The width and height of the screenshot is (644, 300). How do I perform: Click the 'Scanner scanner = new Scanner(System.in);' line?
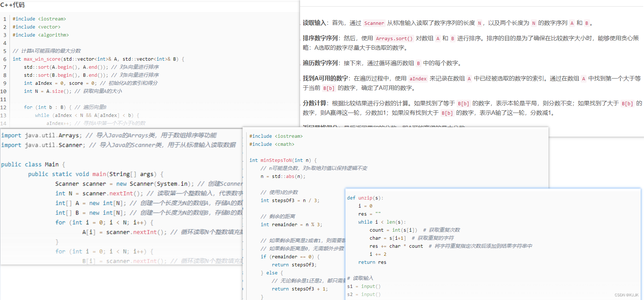[x=124, y=184]
